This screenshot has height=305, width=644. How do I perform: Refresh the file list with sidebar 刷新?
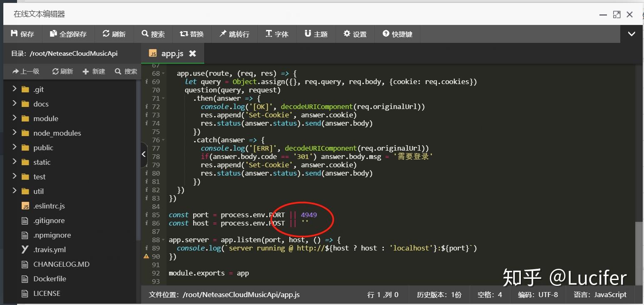tap(62, 71)
